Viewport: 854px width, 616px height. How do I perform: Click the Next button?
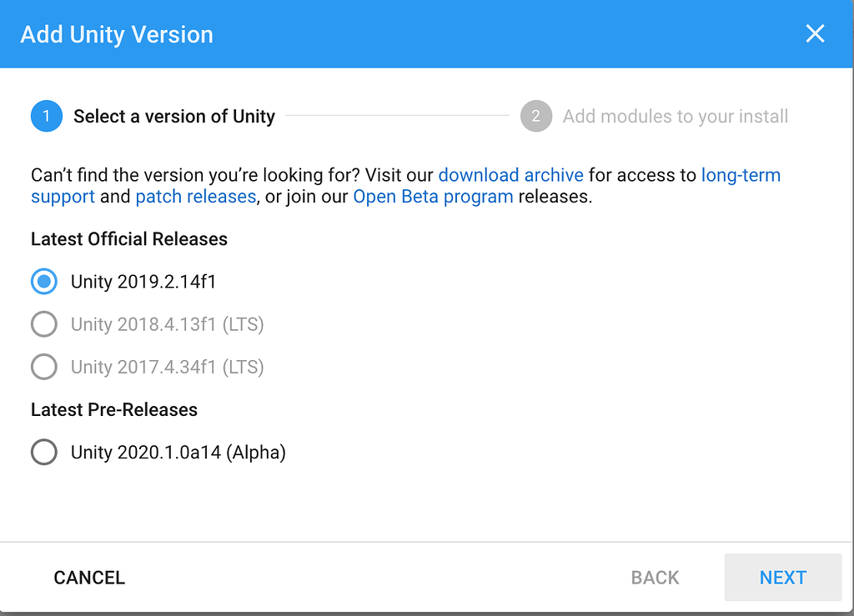[x=782, y=577]
